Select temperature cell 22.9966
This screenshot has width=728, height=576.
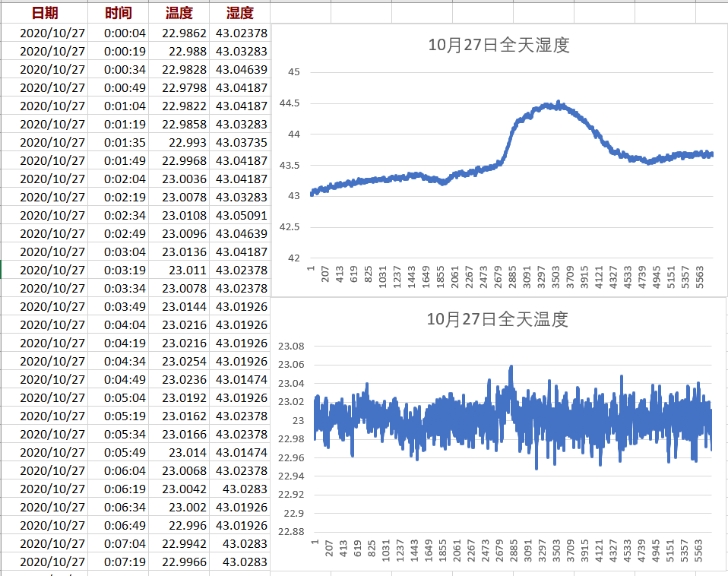(x=179, y=562)
